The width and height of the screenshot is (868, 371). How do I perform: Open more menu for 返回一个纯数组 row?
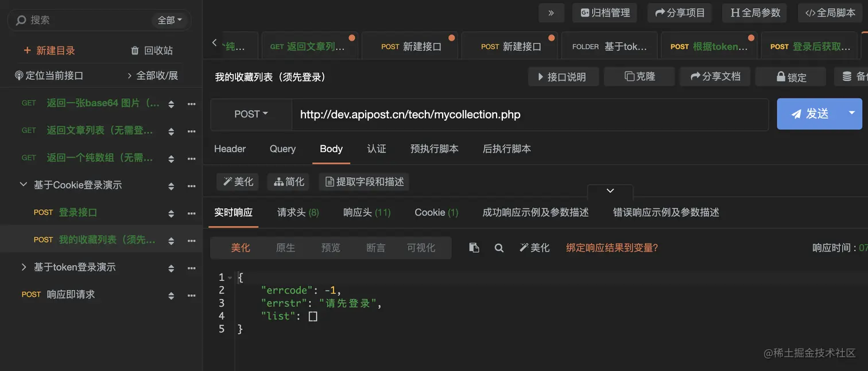(192, 158)
